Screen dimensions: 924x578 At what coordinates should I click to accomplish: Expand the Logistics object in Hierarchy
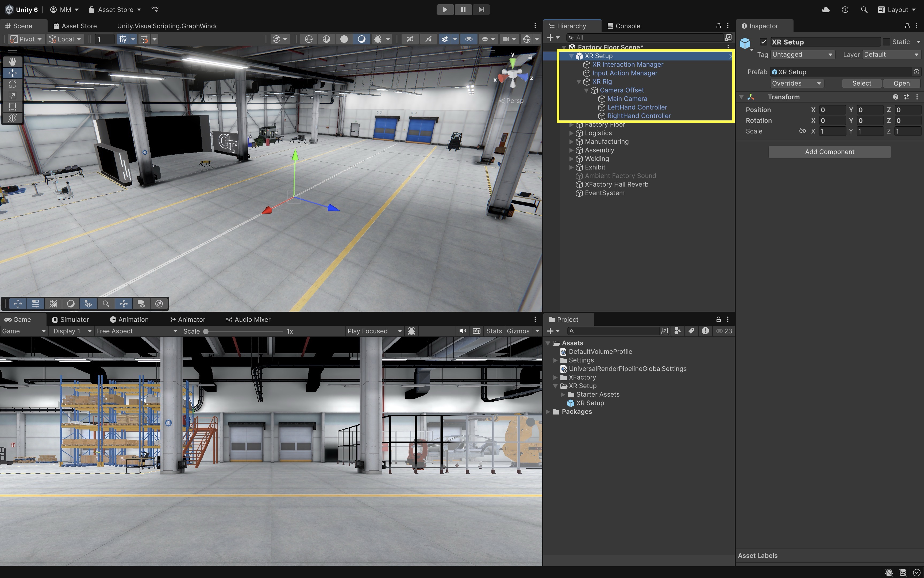click(x=571, y=133)
